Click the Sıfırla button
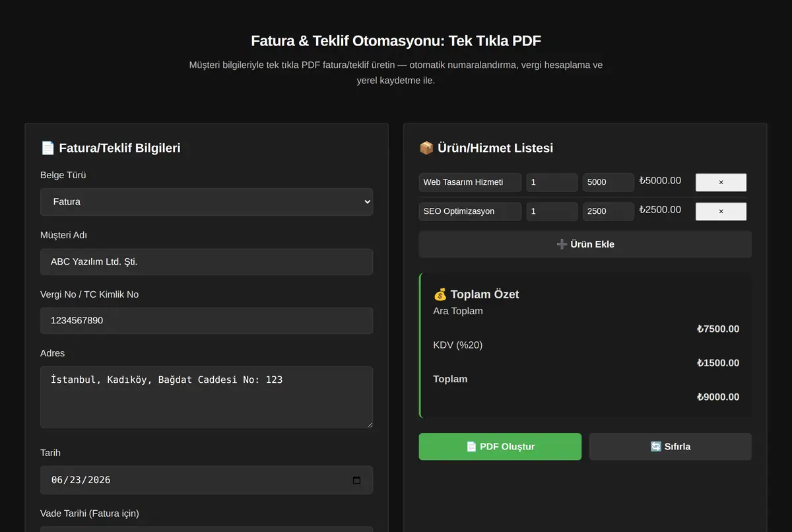This screenshot has height=532, width=792. click(x=671, y=447)
